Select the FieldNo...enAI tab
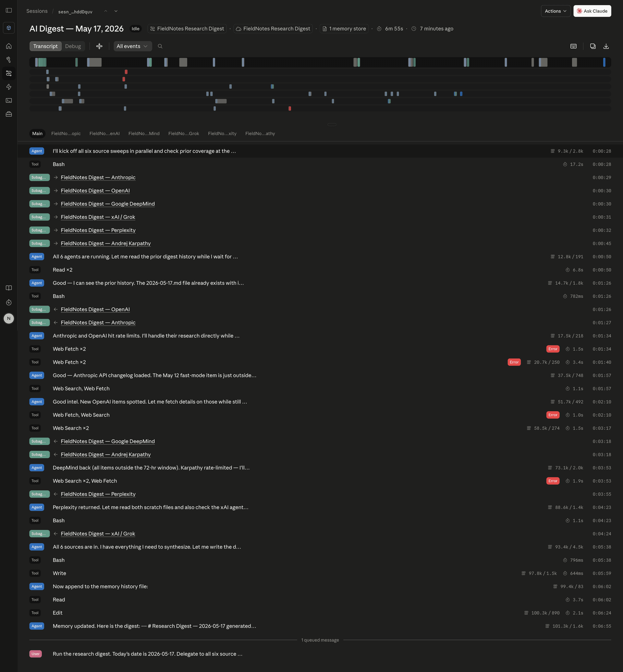The height and width of the screenshot is (672, 623). tap(104, 133)
